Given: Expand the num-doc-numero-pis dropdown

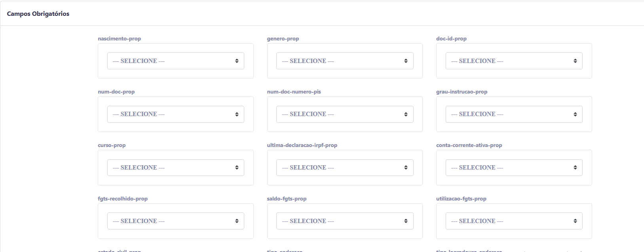Looking at the screenshot, I should click(344, 114).
